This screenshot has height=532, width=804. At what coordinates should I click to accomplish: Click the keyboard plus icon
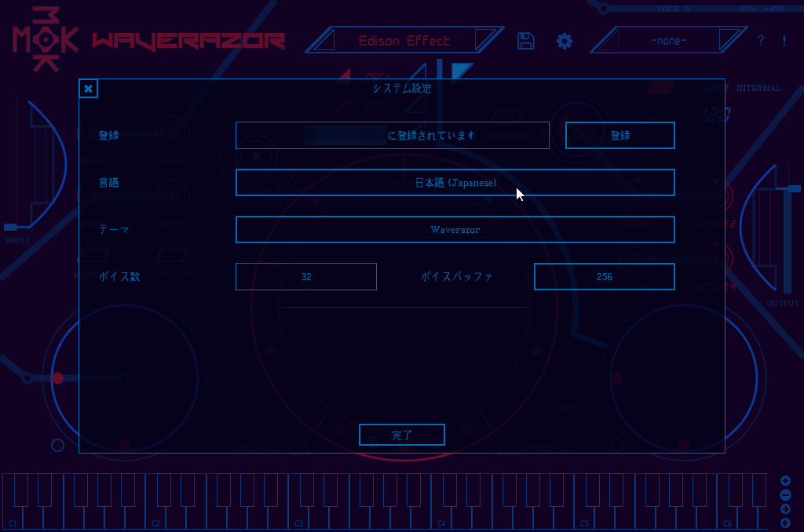pyautogui.click(x=785, y=481)
